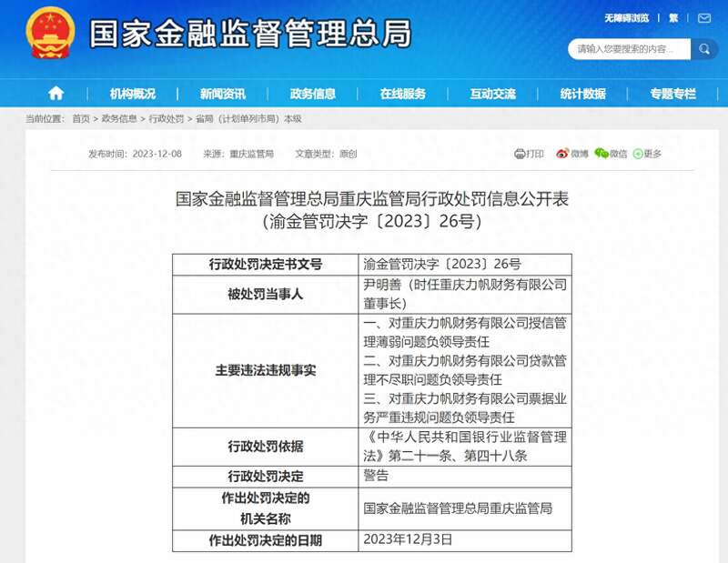
Task: Click the 首页 breadcrumb link
Action: tap(81, 119)
